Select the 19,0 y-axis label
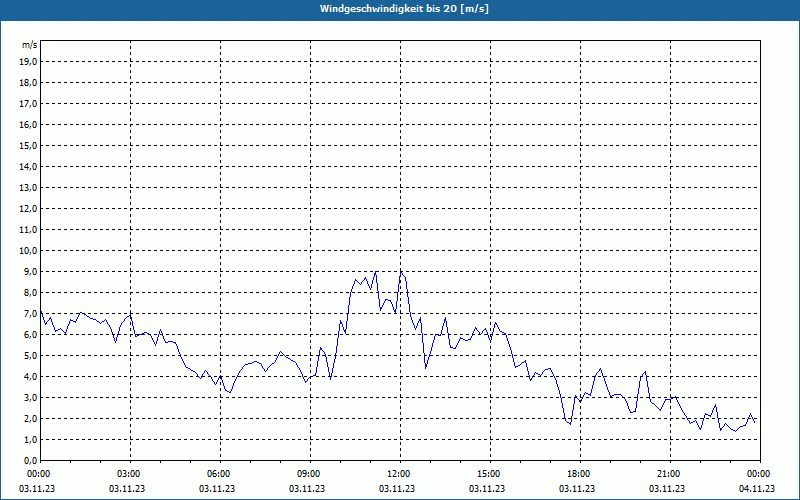 [x=28, y=62]
